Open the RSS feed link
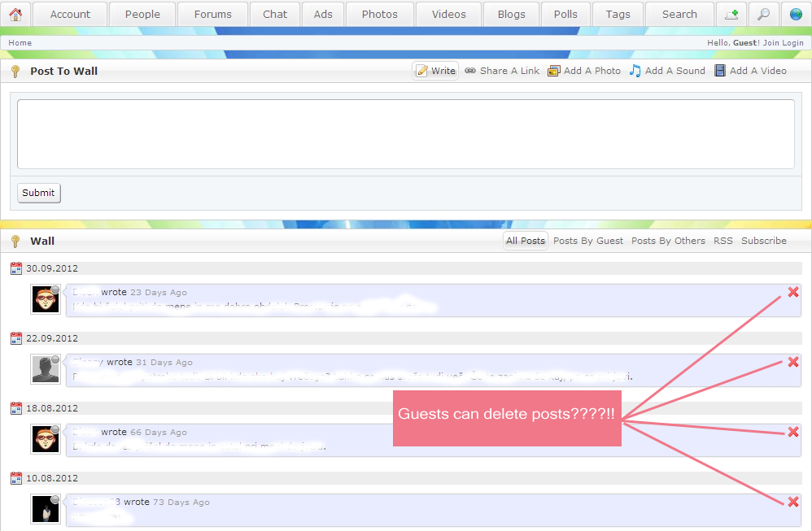Image resolution: width=812 pixels, height=531 pixels. click(723, 241)
